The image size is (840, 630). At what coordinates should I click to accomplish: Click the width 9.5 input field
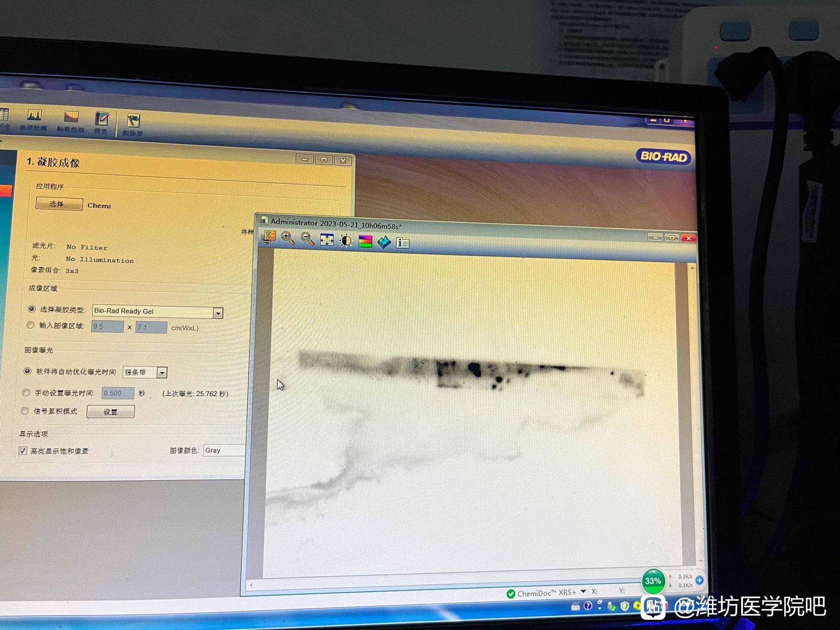click(108, 326)
